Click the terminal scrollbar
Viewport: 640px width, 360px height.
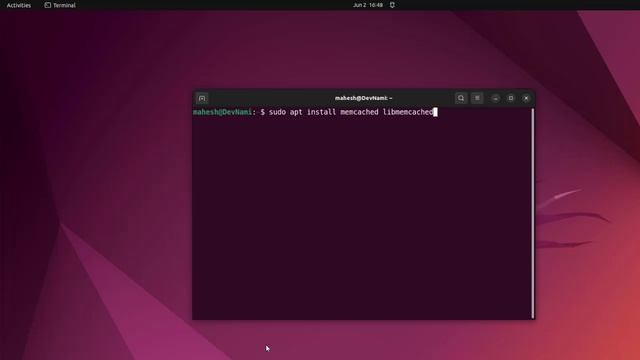pyautogui.click(x=533, y=213)
